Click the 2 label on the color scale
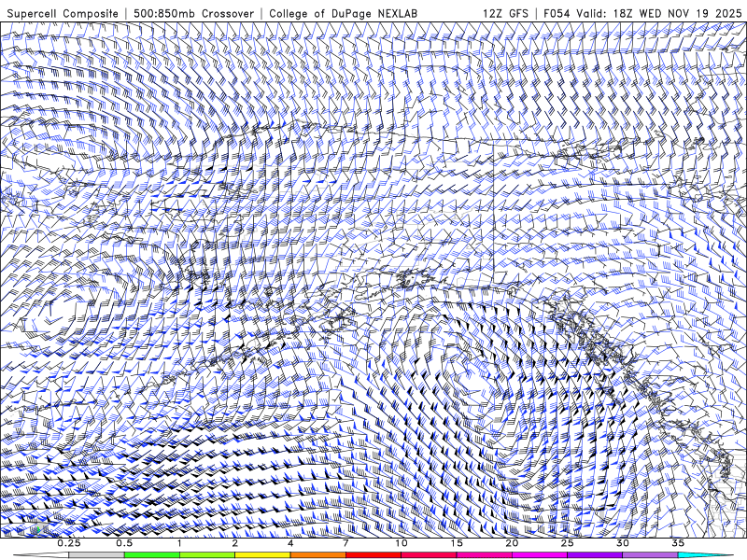 [x=235, y=543]
